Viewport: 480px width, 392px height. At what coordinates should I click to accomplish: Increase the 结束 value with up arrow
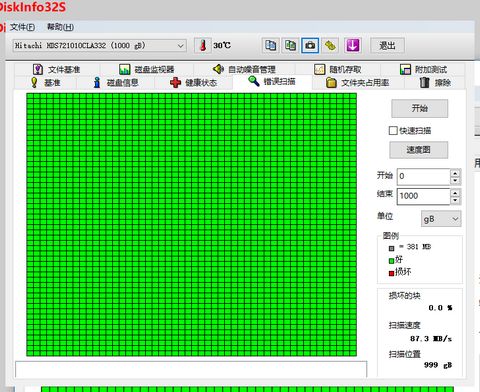[455, 192]
